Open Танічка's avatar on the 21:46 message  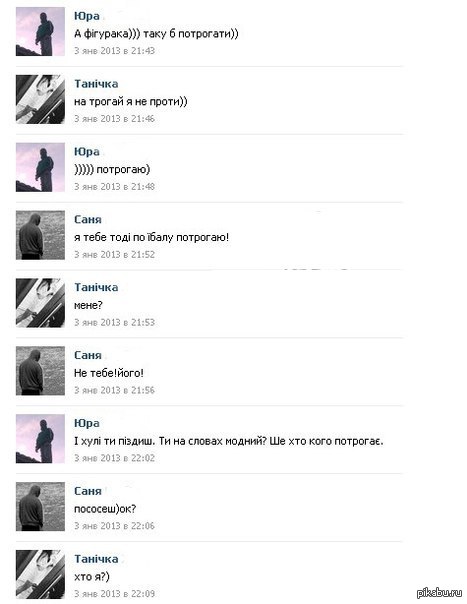point(40,99)
